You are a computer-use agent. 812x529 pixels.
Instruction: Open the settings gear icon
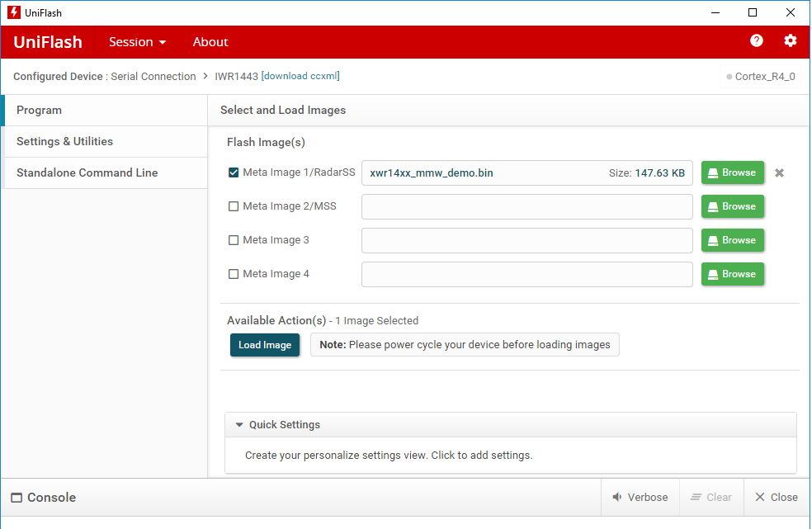pyautogui.click(x=790, y=41)
